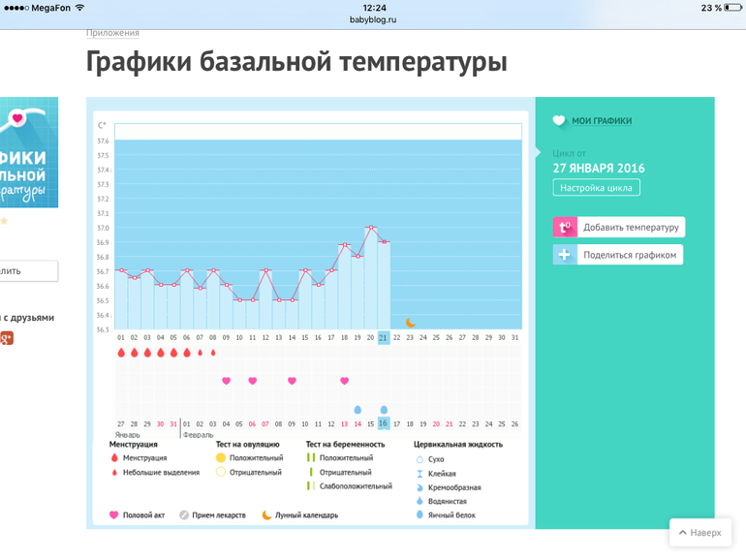The image size is (746, 560).
Task: Click the pink heart marker under day 09
Action: click(x=226, y=381)
